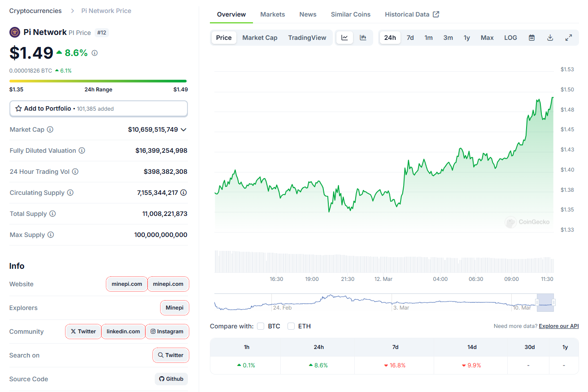588x392 pixels.
Task: Select the 7d time range
Action: pos(410,38)
